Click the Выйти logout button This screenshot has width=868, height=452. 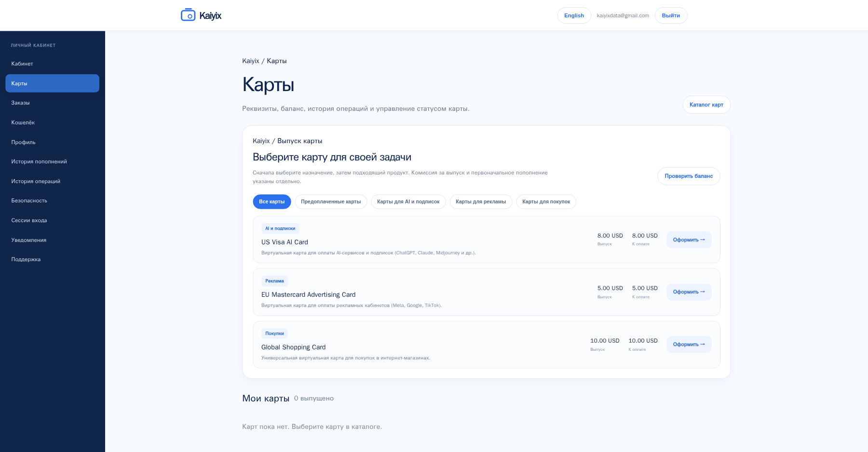(671, 15)
